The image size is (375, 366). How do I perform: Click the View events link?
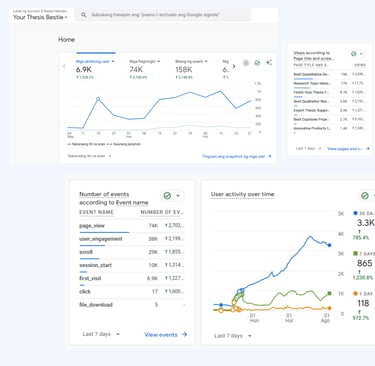coord(161,334)
